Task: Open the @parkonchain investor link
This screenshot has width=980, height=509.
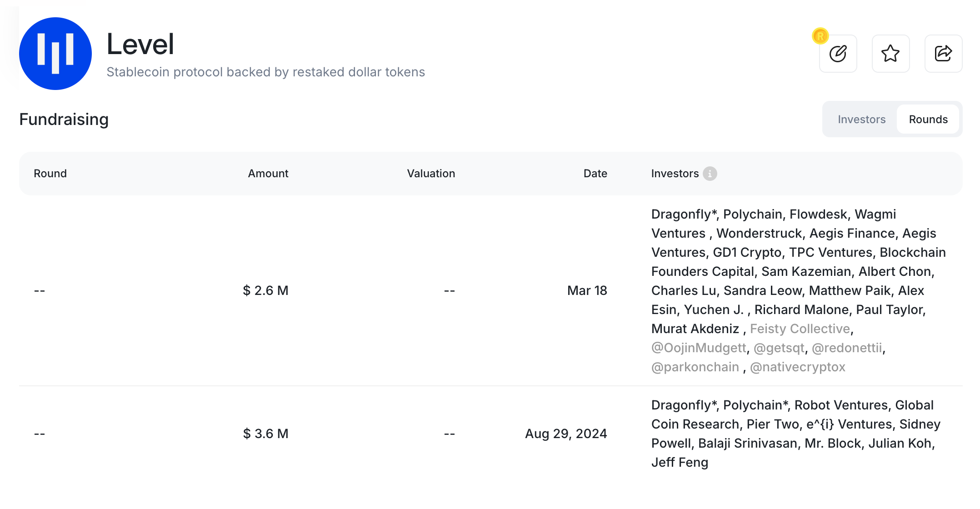Action: tap(695, 367)
